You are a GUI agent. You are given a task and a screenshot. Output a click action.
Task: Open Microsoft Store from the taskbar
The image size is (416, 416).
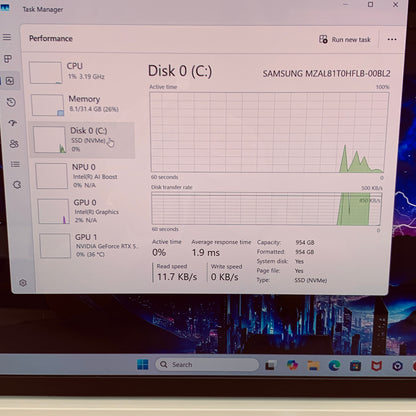pos(355,366)
